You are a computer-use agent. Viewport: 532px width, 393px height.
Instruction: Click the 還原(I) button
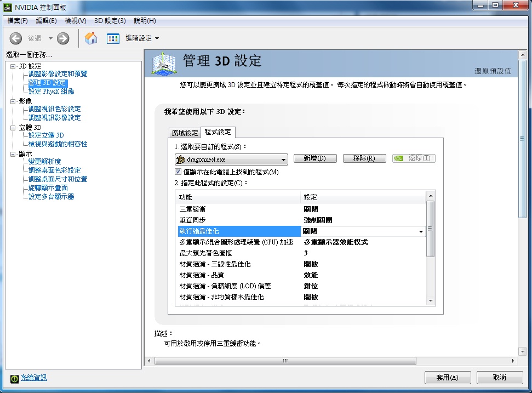pyautogui.click(x=414, y=158)
